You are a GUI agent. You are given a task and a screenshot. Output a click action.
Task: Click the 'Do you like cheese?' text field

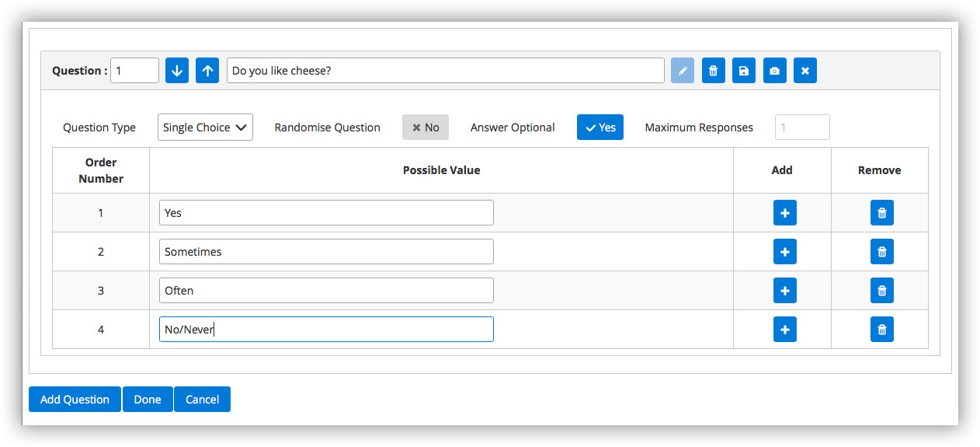coord(446,71)
